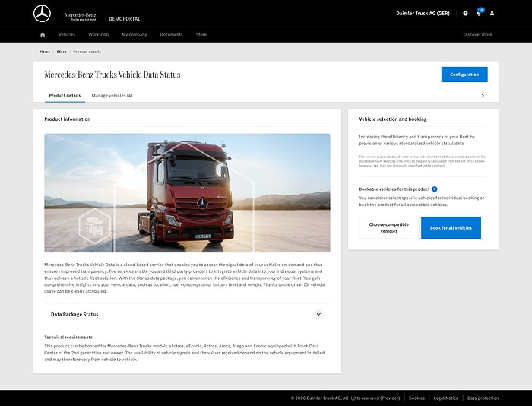Viewport: 532px width, 406px height.
Task: Open the Documents menu
Action: click(x=171, y=35)
